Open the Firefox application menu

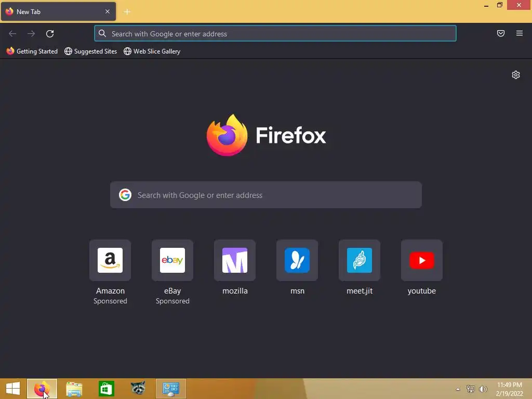tap(520, 33)
